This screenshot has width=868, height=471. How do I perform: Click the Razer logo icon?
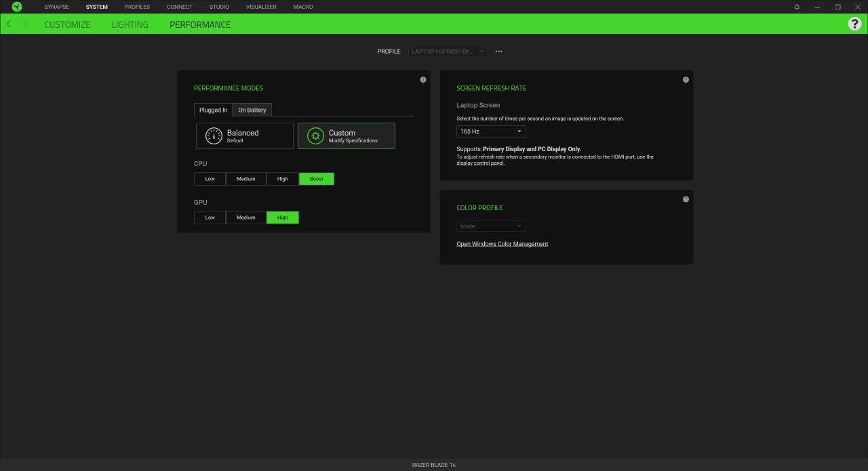[x=17, y=7]
